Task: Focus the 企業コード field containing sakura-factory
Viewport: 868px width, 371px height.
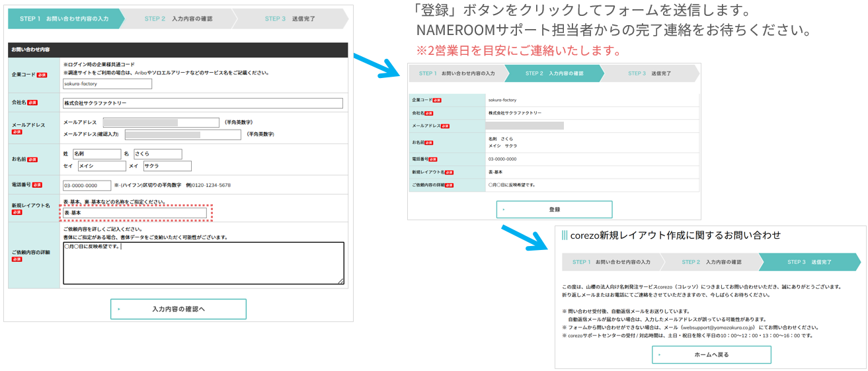Action: (107, 84)
